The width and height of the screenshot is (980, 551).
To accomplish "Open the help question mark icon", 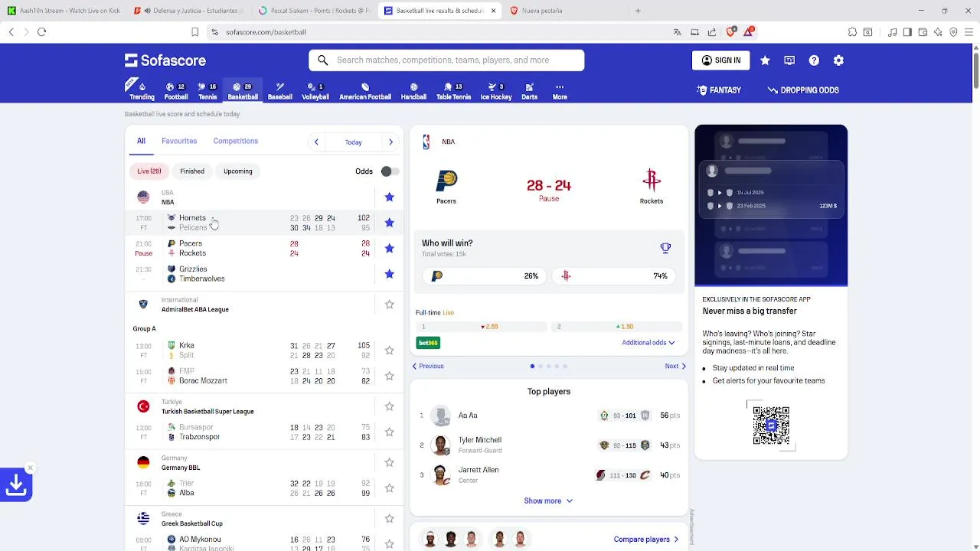I will click(814, 60).
